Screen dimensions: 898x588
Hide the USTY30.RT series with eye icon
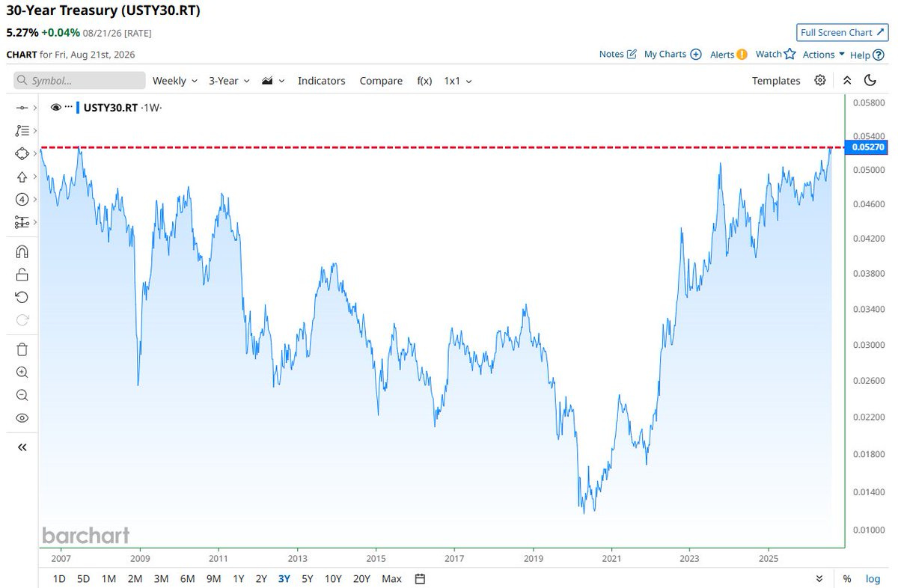[55, 108]
